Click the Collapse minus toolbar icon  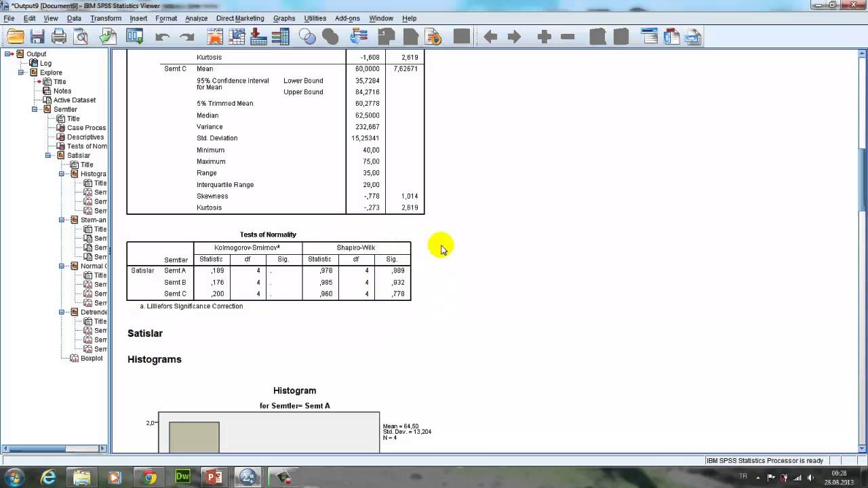[x=568, y=37]
